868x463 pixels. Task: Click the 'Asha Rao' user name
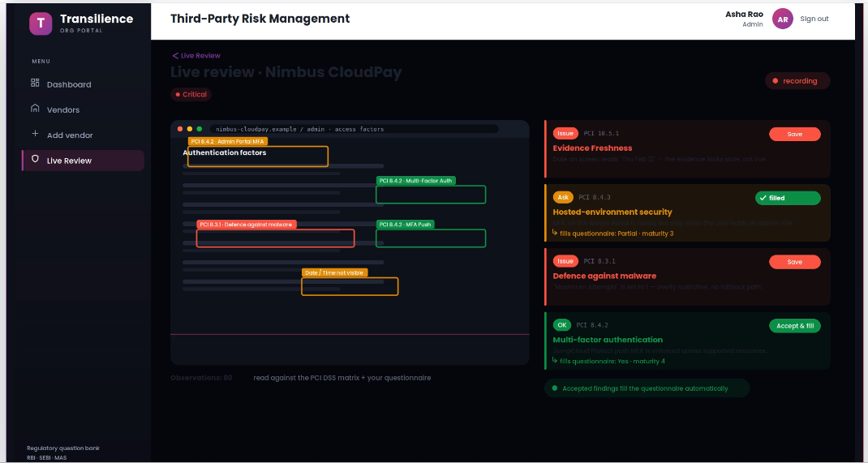744,15
